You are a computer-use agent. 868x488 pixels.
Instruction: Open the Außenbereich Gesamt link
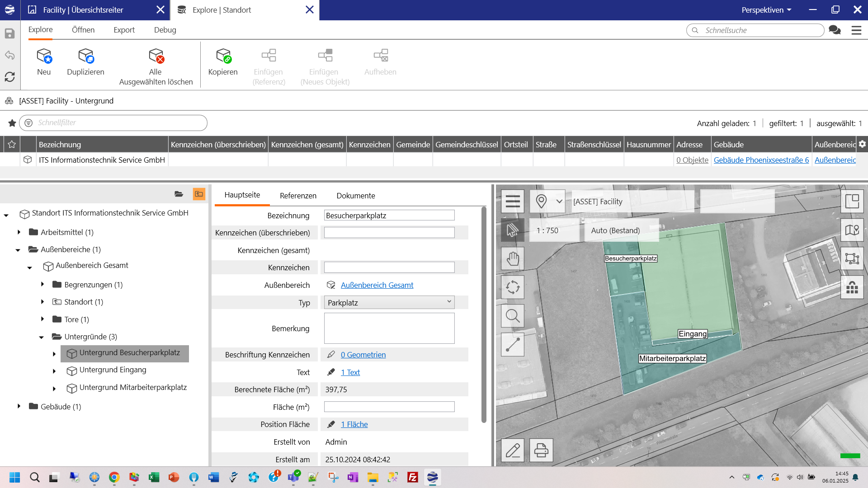[377, 285]
